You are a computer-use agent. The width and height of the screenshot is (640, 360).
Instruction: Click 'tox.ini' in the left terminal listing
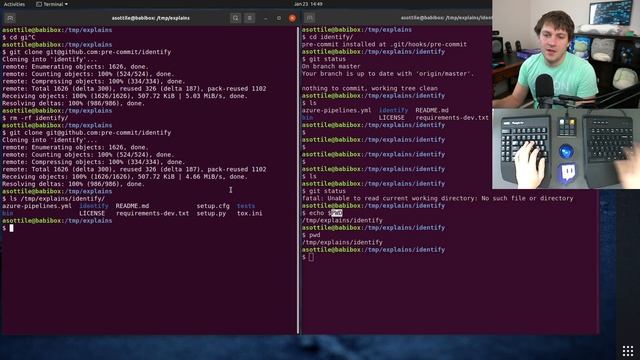[x=250, y=213]
